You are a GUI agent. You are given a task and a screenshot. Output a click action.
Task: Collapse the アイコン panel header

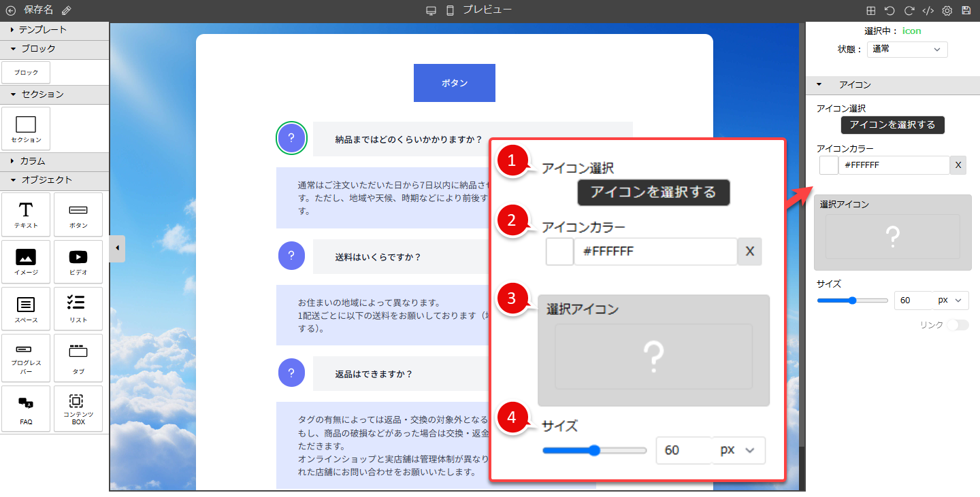[854, 85]
